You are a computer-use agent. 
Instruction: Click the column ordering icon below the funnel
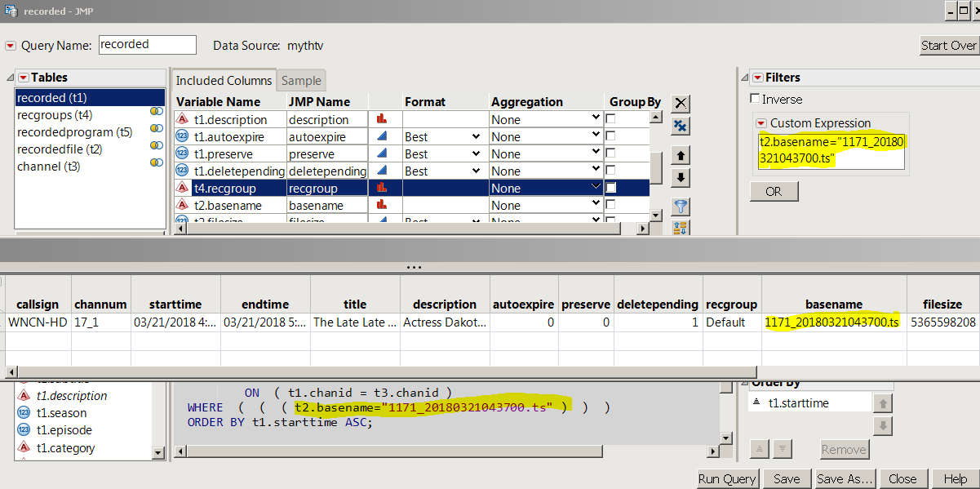pos(681,227)
